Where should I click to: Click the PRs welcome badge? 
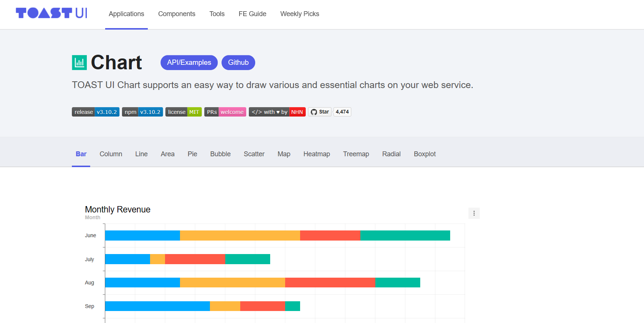coord(225,112)
